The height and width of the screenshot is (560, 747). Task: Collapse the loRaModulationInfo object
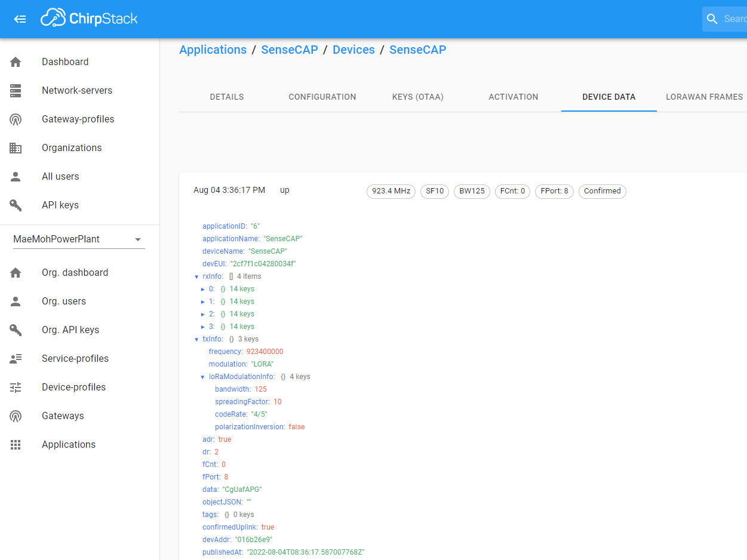coord(203,377)
